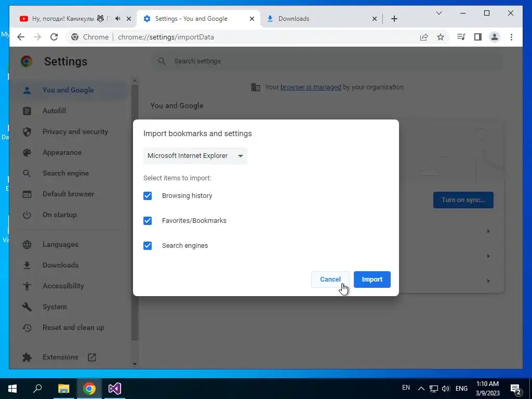Click the Languages globe icon
532x399 pixels.
click(x=27, y=244)
